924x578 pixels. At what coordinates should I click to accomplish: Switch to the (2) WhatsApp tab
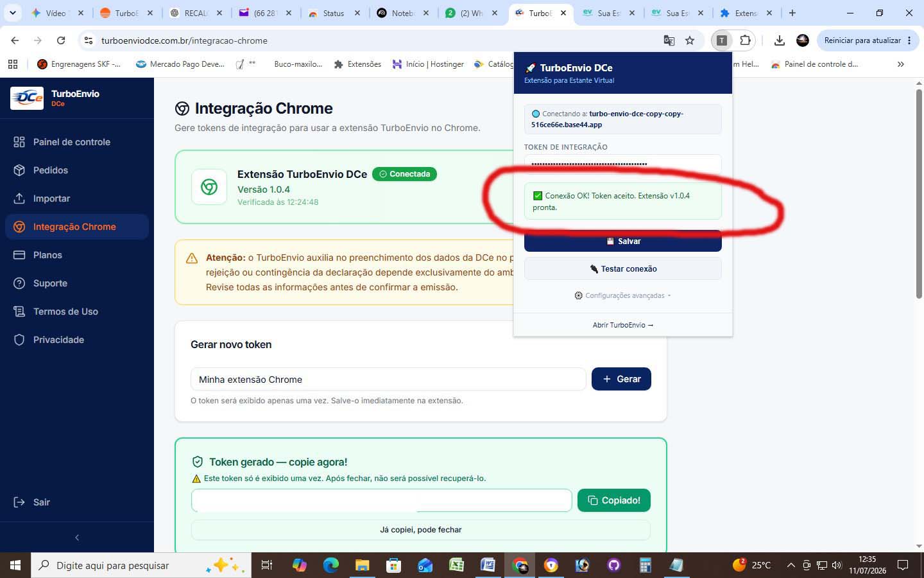click(x=471, y=13)
